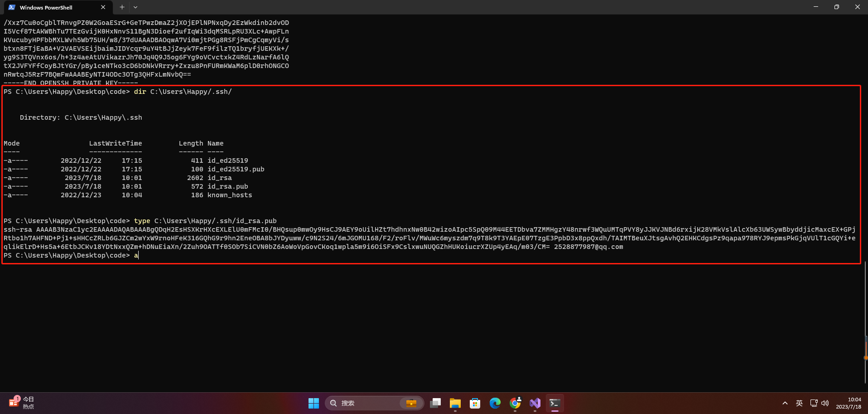
Task: Open a new terminal tab
Action: click(122, 7)
